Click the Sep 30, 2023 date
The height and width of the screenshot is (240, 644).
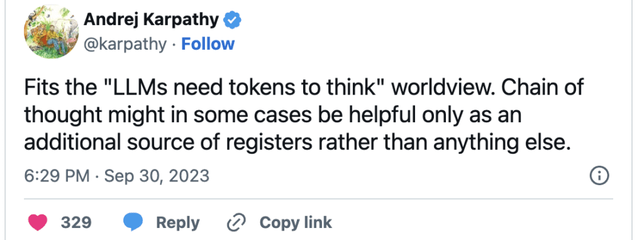(157, 176)
